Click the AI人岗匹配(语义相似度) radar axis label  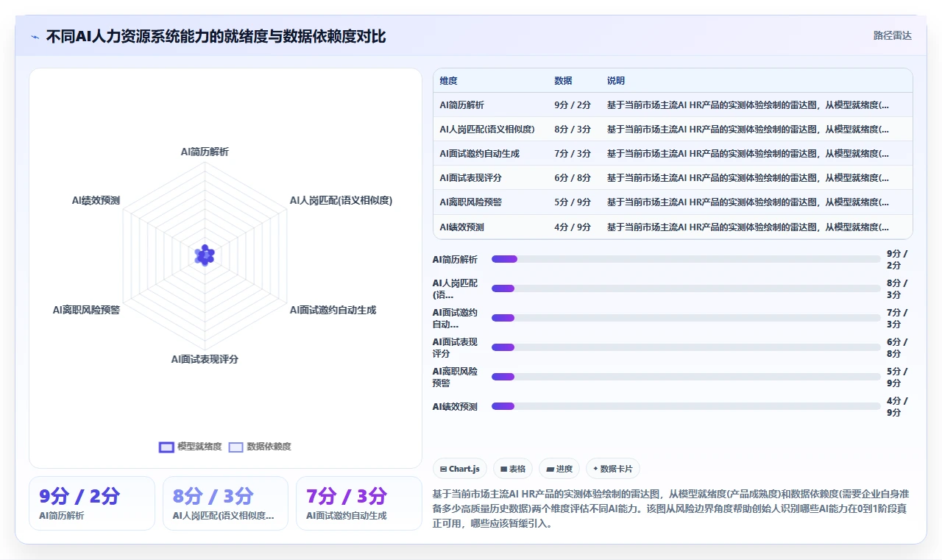pos(341,200)
